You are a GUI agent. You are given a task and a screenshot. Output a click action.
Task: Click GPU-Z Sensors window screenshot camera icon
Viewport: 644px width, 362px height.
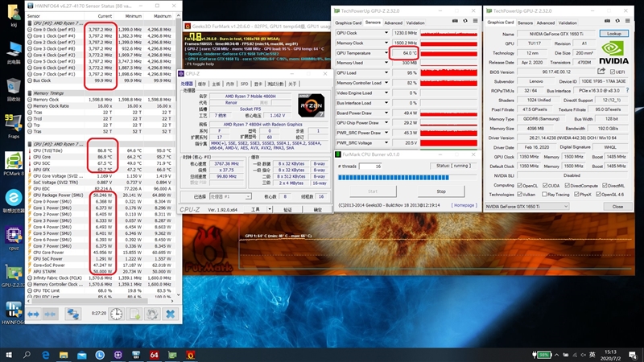point(455,21)
